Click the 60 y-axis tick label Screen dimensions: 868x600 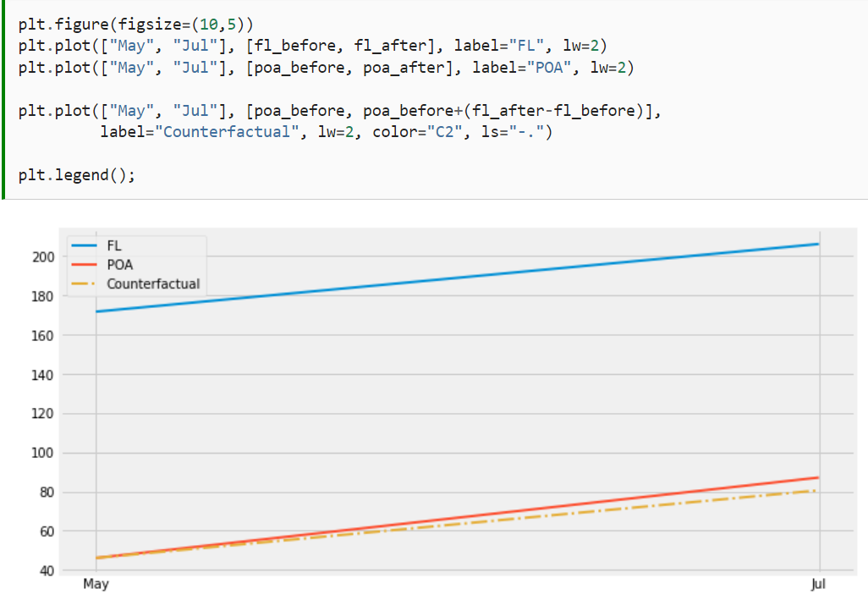(47, 531)
